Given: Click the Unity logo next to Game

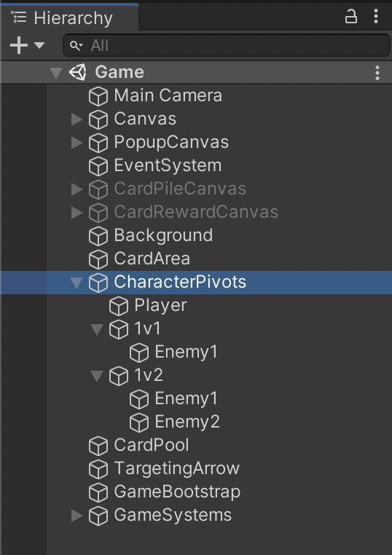Looking at the screenshot, I should (x=77, y=72).
